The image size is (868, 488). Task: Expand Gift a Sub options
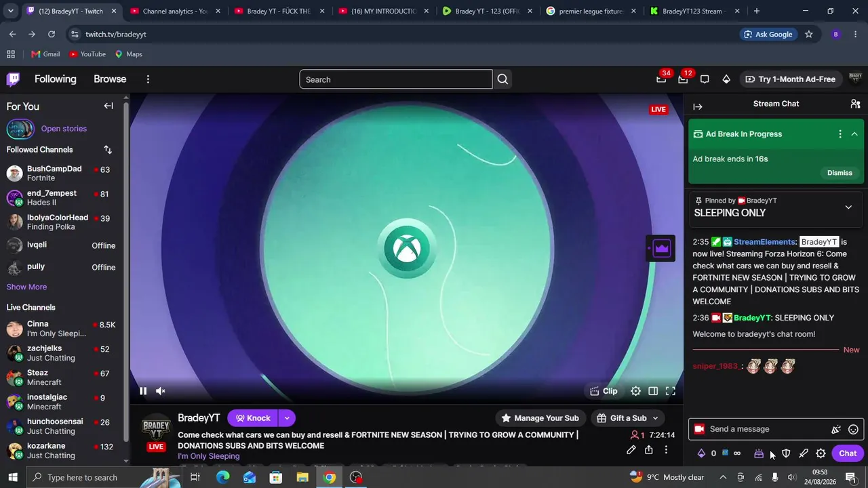click(655, 418)
